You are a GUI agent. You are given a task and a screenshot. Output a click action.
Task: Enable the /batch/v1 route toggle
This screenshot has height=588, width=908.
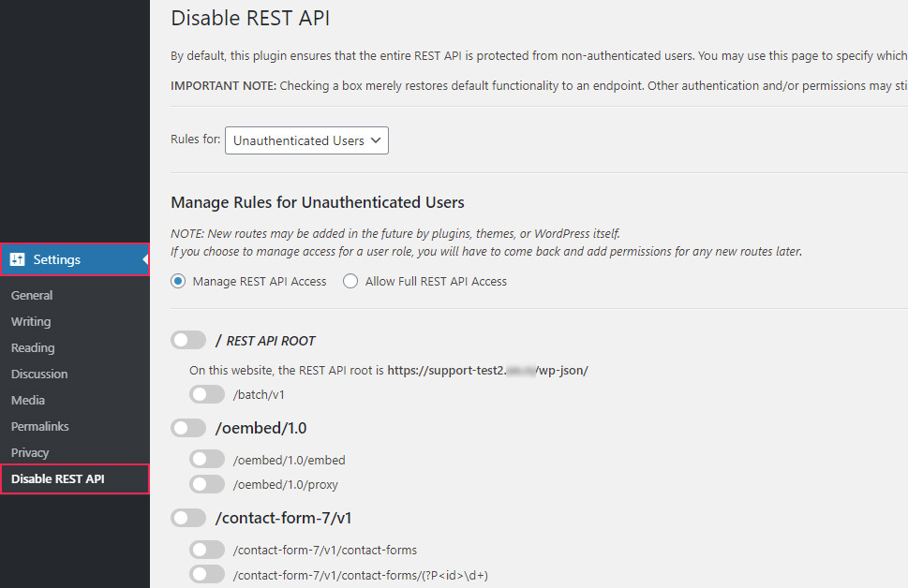pos(207,394)
